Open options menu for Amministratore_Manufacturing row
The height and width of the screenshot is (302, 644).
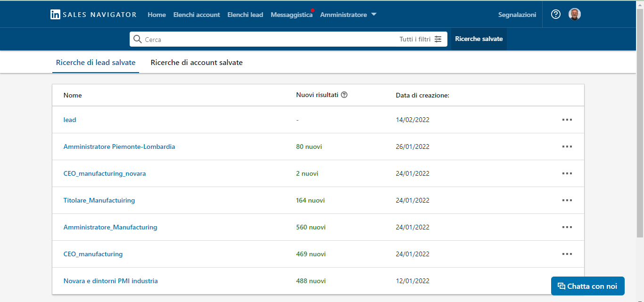click(x=567, y=227)
